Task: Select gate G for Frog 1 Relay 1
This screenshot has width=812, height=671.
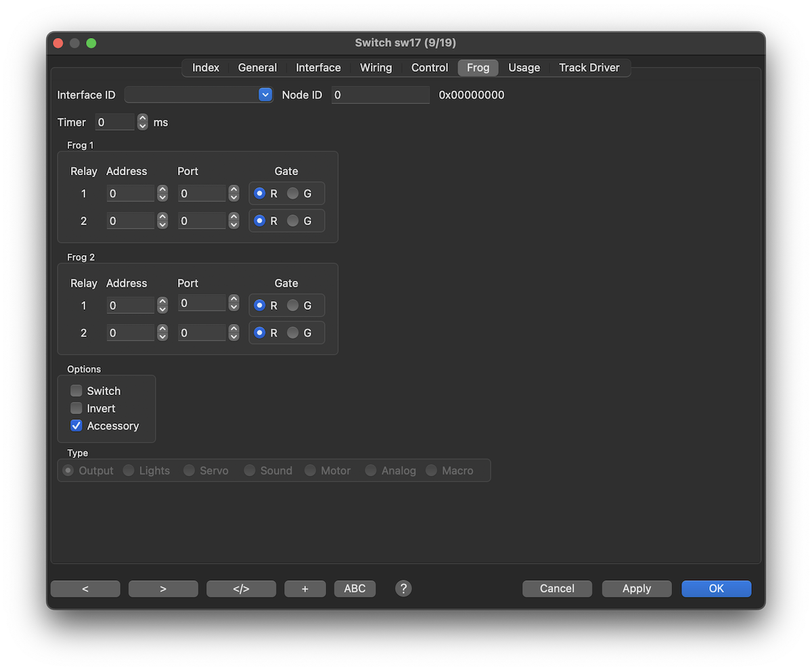Action: click(x=293, y=193)
